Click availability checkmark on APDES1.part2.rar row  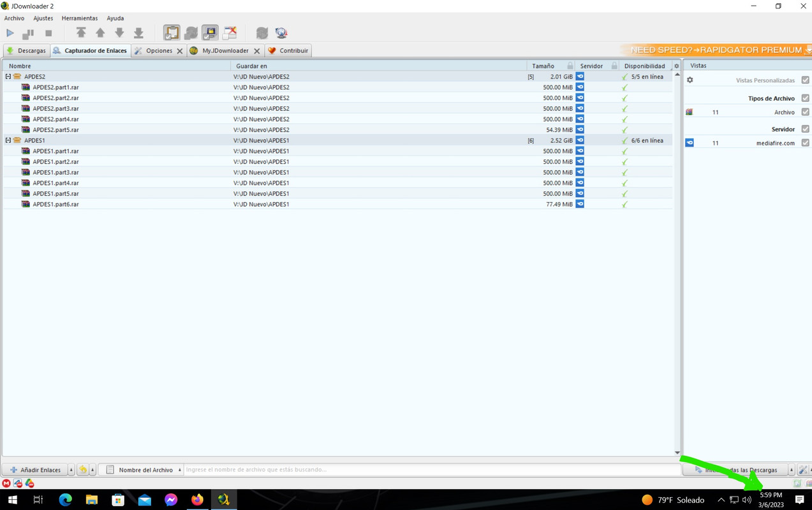[624, 162]
